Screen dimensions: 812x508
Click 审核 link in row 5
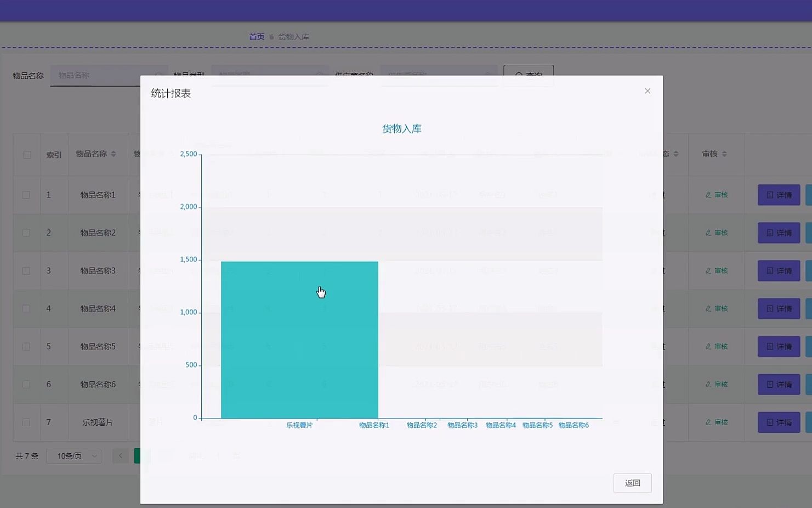click(717, 346)
